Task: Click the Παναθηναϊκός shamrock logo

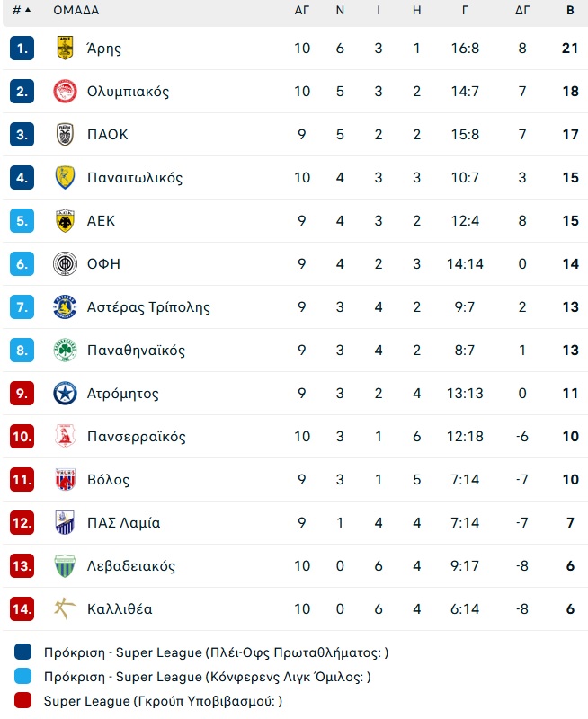Action: click(x=65, y=350)
